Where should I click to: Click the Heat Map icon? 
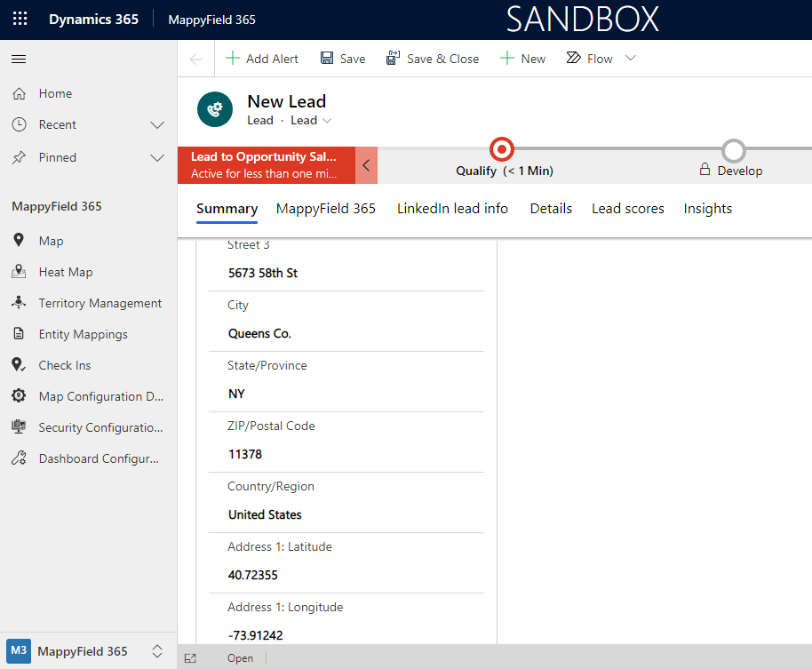19,272
